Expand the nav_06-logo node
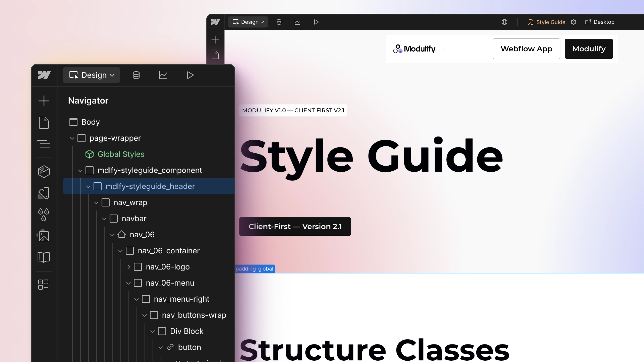The height and width of the screenshot is (362, 644). [x=129, y=267]
